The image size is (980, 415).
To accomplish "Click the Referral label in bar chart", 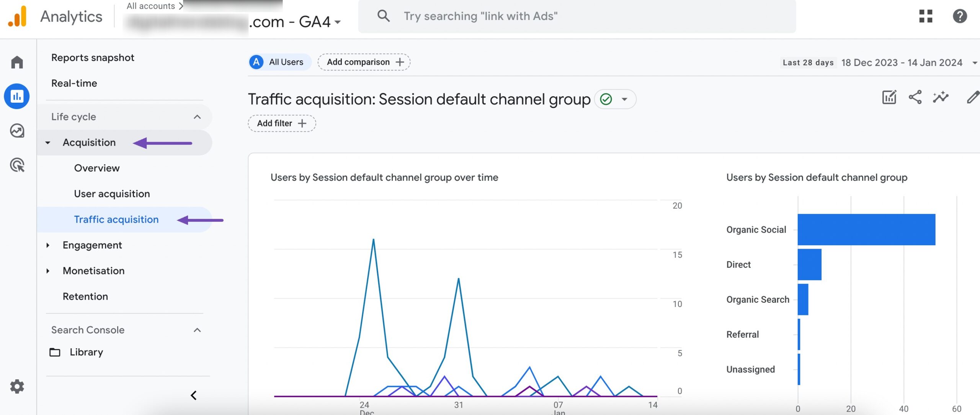I will click(743, 335).
